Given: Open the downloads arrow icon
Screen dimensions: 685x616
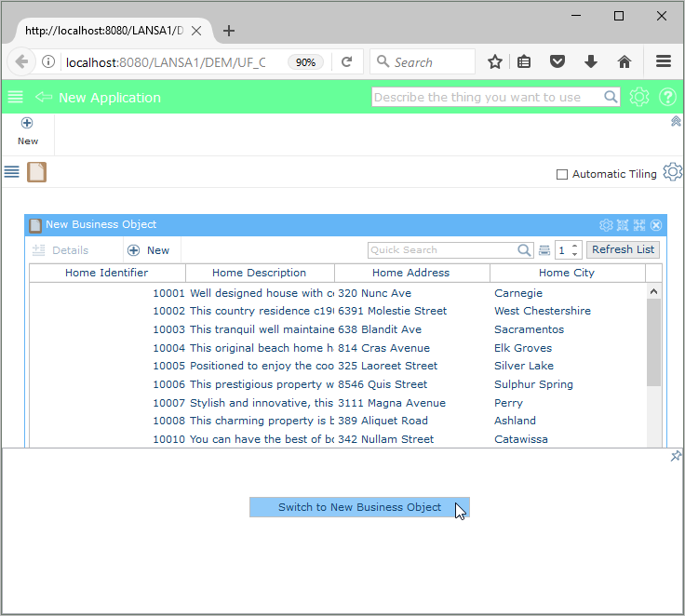Looking at the screenshot, I should (x=591, y=61).
